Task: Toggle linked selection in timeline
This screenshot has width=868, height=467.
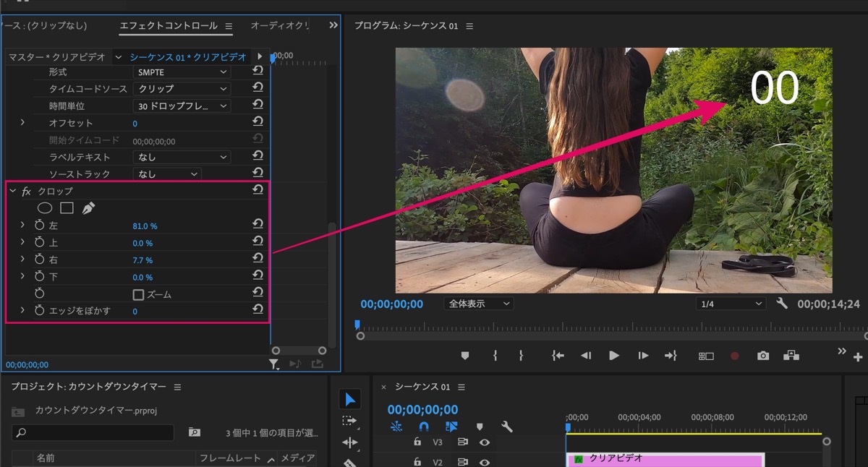Action: (451, 427)
